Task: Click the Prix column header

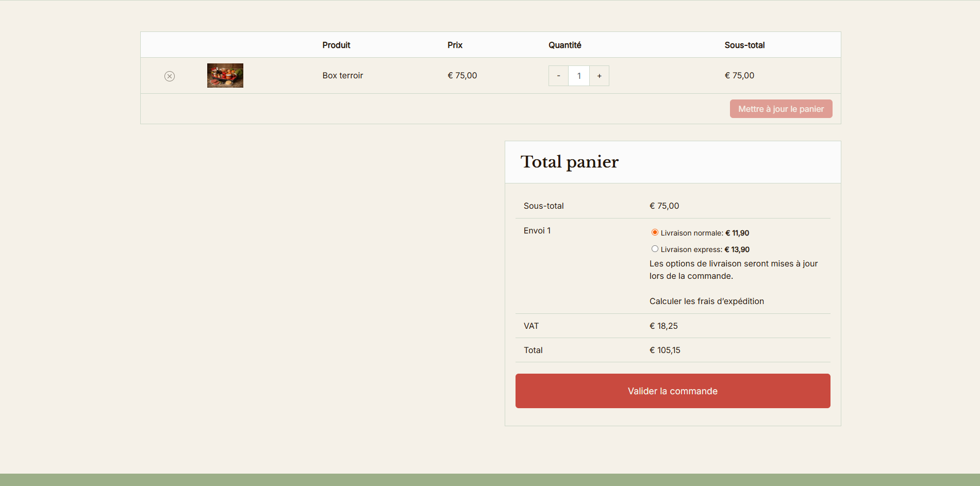Action: [455, 45]
